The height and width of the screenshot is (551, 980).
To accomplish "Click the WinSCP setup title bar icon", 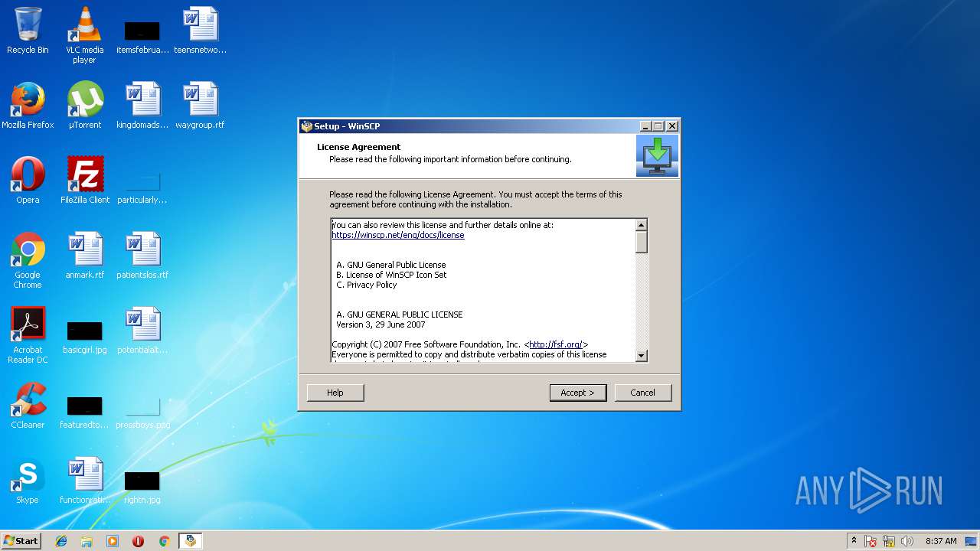I will tap(307, 126).
